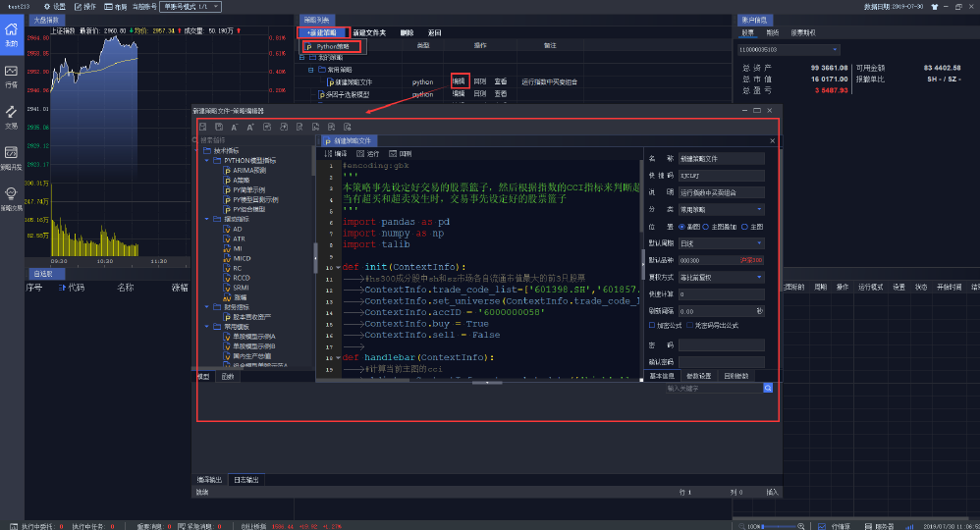Click the 布局 layout menu icon
The height and width of the screenshot is (530, 980).
tap(116, 6)
